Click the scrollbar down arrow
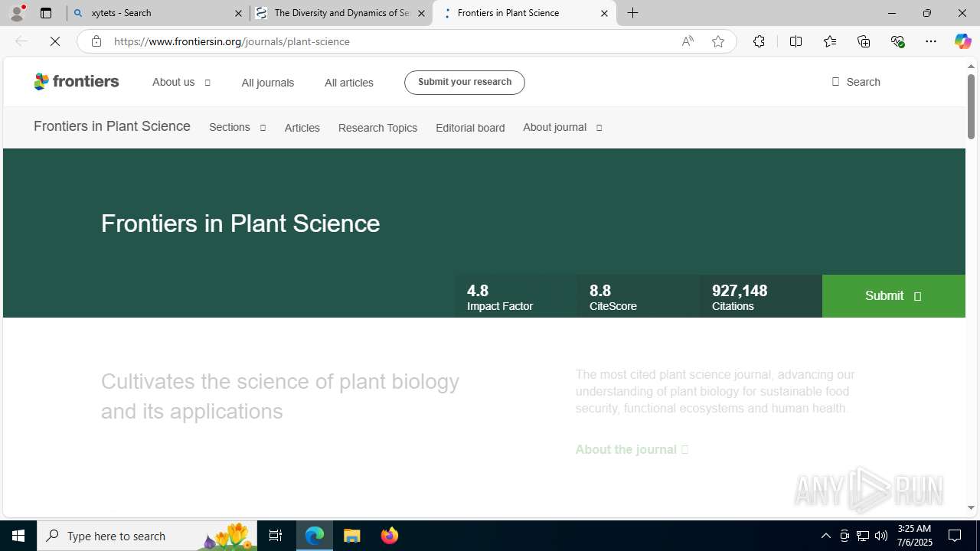This screenshot has height=551, width=980. pos(971,507)
